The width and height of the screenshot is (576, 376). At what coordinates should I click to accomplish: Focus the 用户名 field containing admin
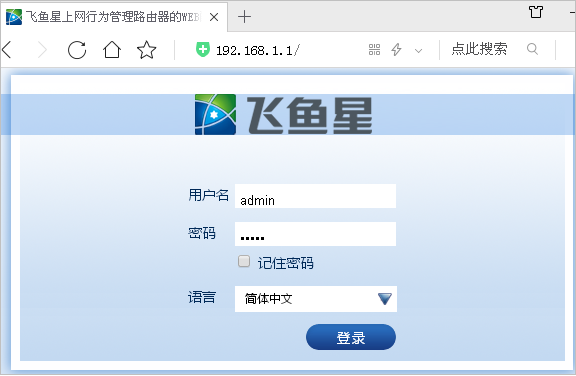click(315, 196)
